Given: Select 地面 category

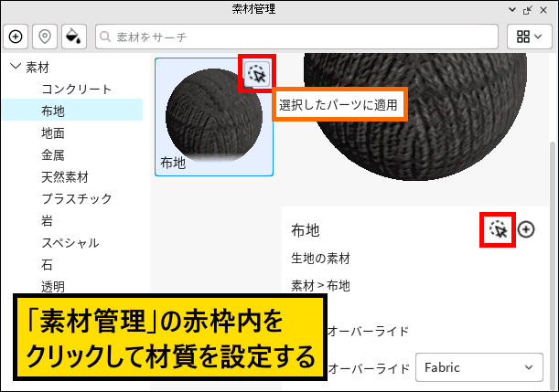Looking at the screenshot, I should [53, 133].
